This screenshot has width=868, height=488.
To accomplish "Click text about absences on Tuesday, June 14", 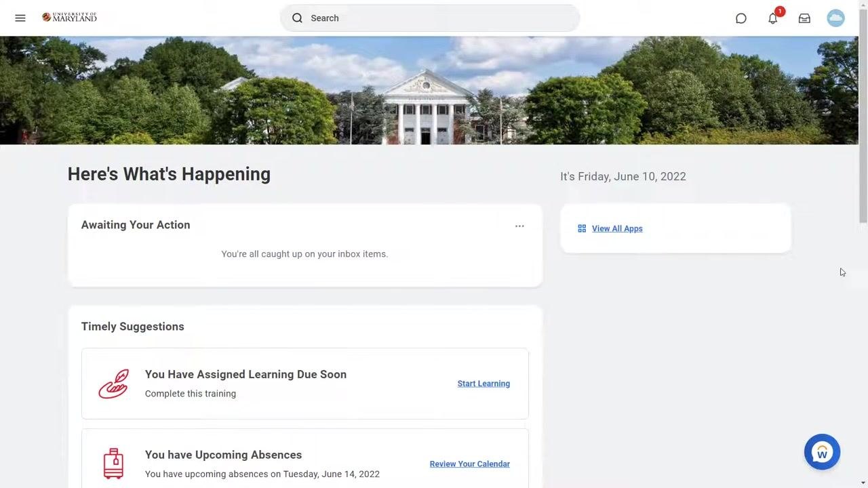I will (x=262, y=474).
